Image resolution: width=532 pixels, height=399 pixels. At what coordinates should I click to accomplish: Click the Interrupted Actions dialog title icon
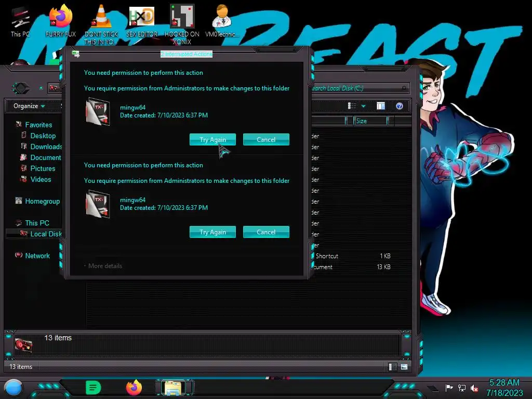point(76,54)
